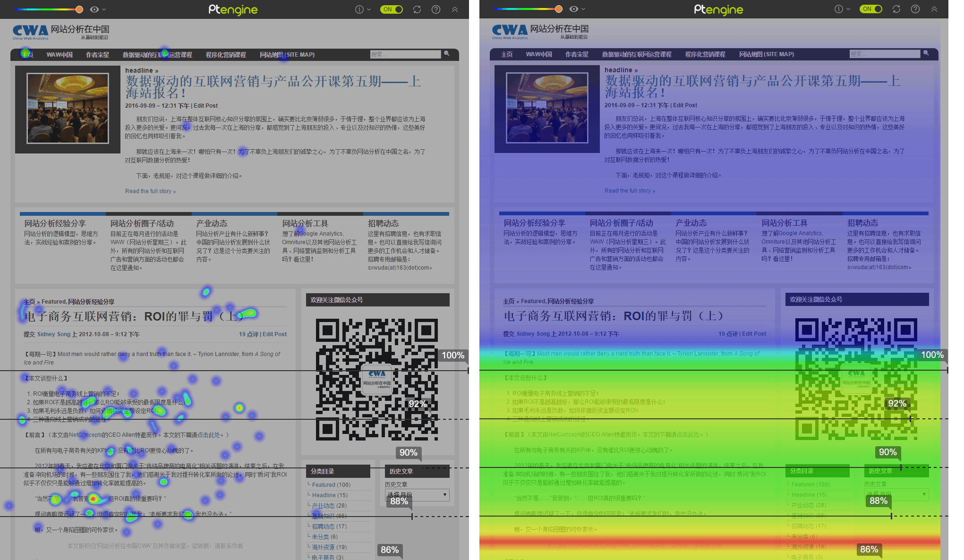Click the info icon in left Ptengine toolbar

click(x=359, y=9)
